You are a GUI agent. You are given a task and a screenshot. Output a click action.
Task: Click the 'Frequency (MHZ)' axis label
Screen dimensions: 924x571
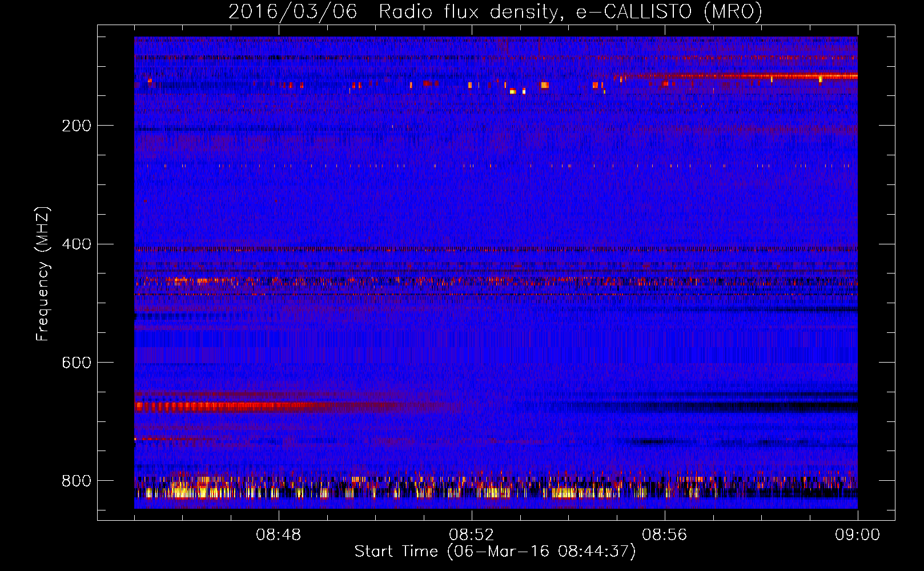[x=43, y=274]
